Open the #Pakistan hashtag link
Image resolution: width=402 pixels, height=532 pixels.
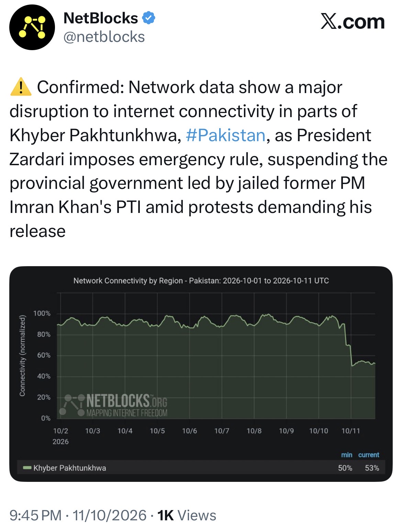(225, 135)
